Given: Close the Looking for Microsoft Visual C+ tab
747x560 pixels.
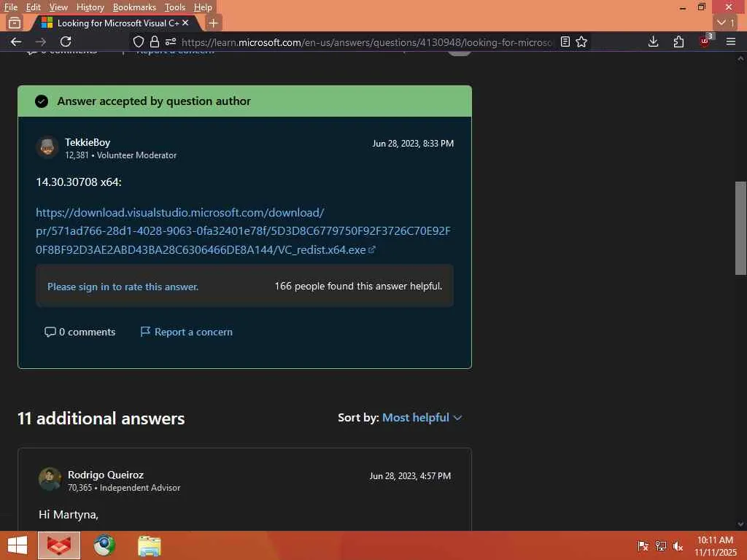Looking at the screenshot, I should (185, 23).
